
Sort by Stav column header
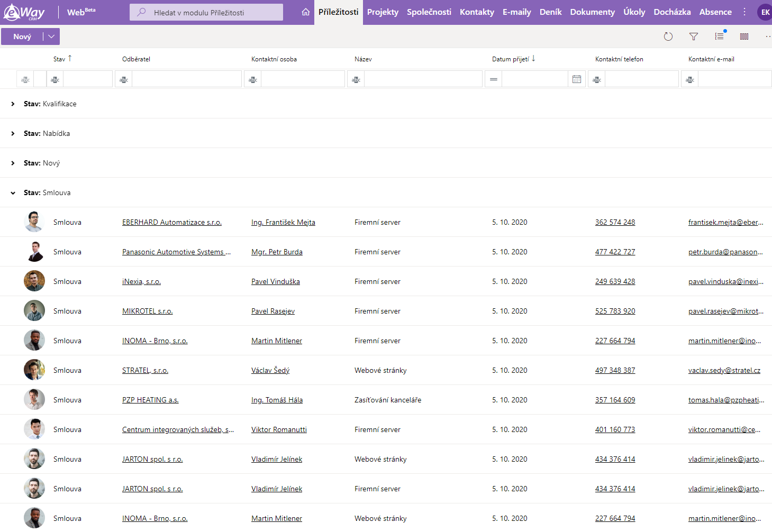coord(59,59)
